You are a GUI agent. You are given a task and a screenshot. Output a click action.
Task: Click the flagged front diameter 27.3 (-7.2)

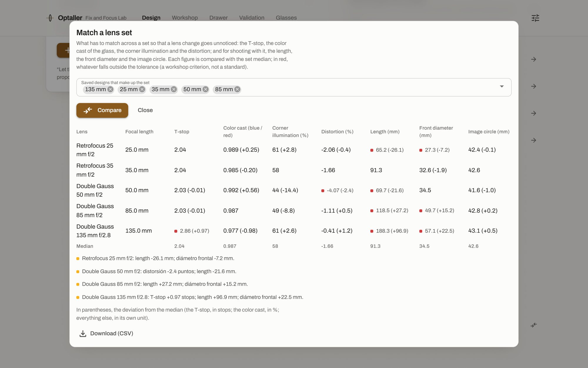(x=435, y=150)
